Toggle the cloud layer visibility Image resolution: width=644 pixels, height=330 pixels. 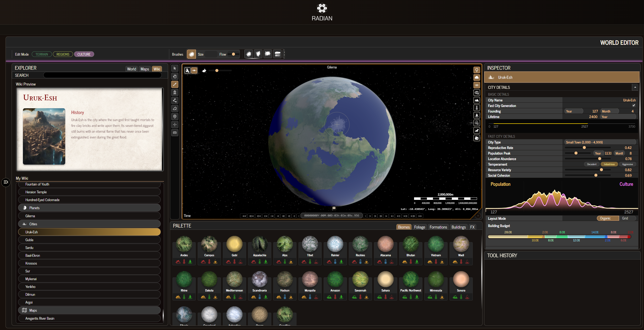click(x=477, y=78)
